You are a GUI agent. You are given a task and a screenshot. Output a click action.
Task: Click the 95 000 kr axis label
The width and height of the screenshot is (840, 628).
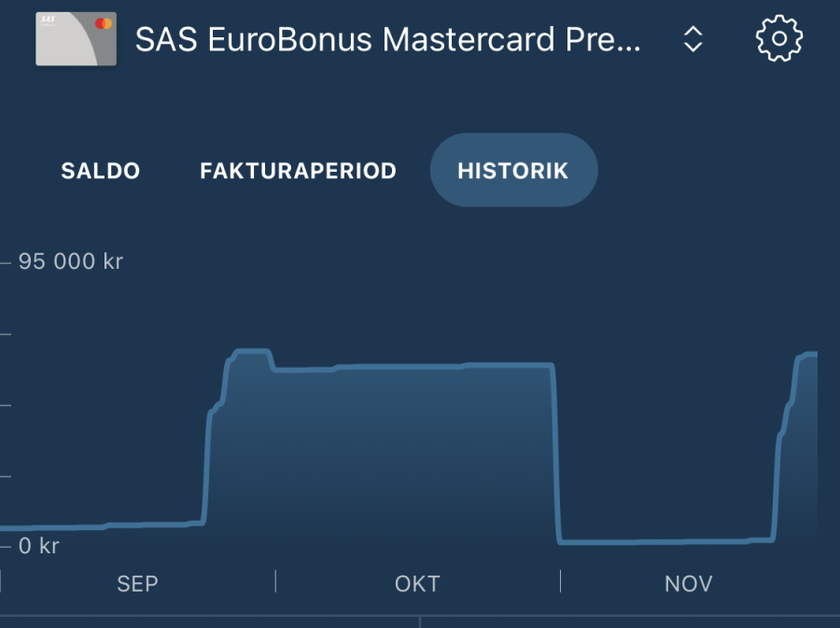(x=70, y=261)
